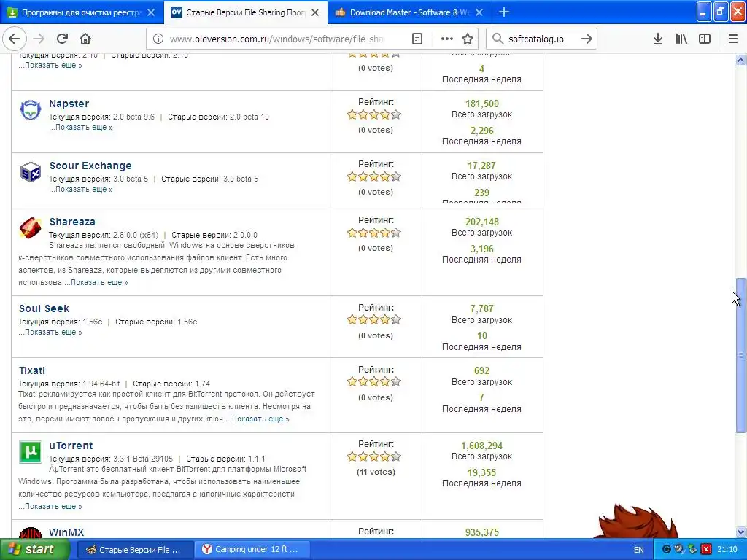Click the scrollbar up arrow
The width and height of the screenshot is (747, 560).
740,60
